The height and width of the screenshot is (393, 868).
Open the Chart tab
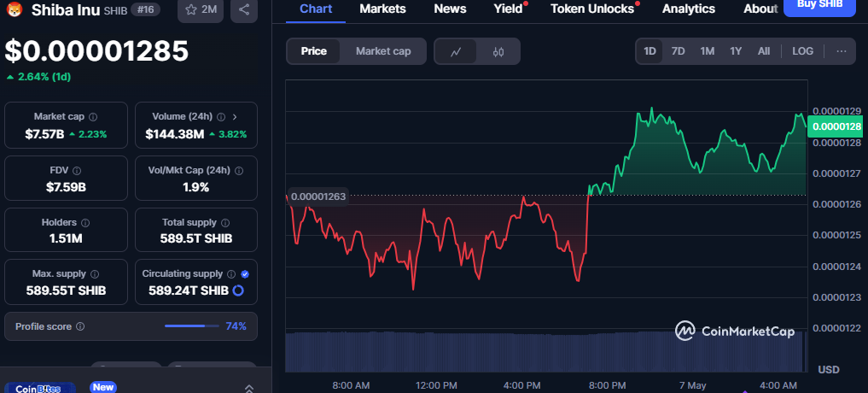pyautogui.click(x=316, y=9)
